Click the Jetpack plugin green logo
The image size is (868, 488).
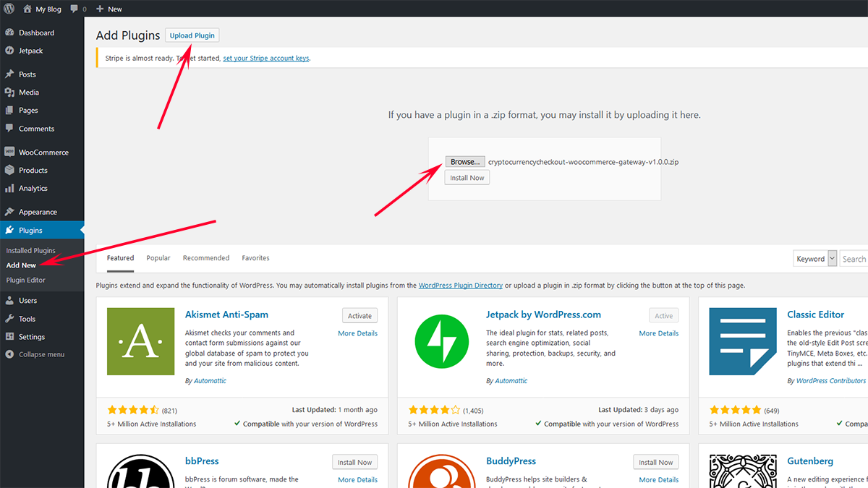pos(442,341)
